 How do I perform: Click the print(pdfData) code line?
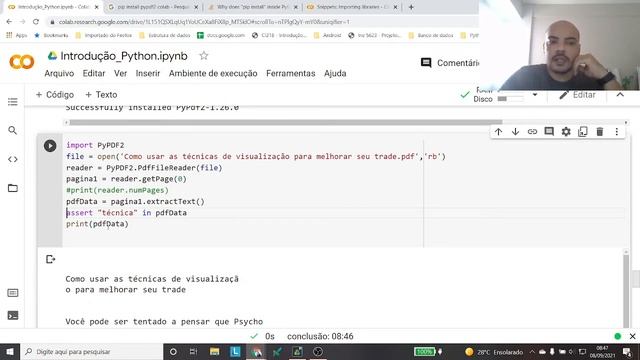point(97,224)
